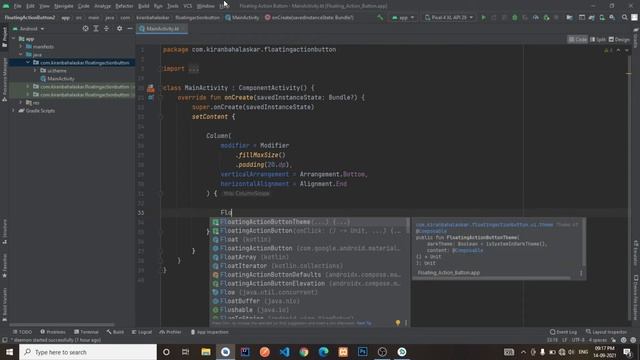This screenshot has height=360, width=640.
Task: Hide the Project panel with minus icon
Action: click(x=130, y=29)
